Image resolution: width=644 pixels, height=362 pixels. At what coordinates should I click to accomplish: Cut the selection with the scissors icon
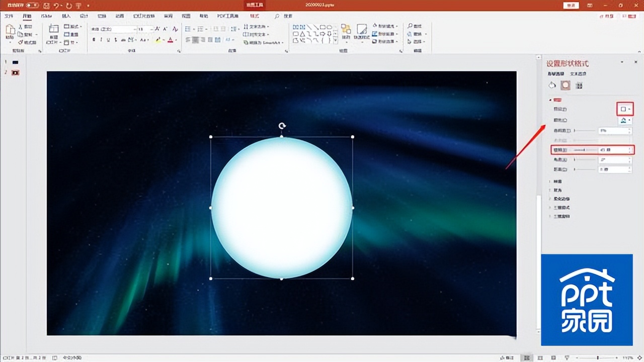pyautogui.click(x=26, y=27)
